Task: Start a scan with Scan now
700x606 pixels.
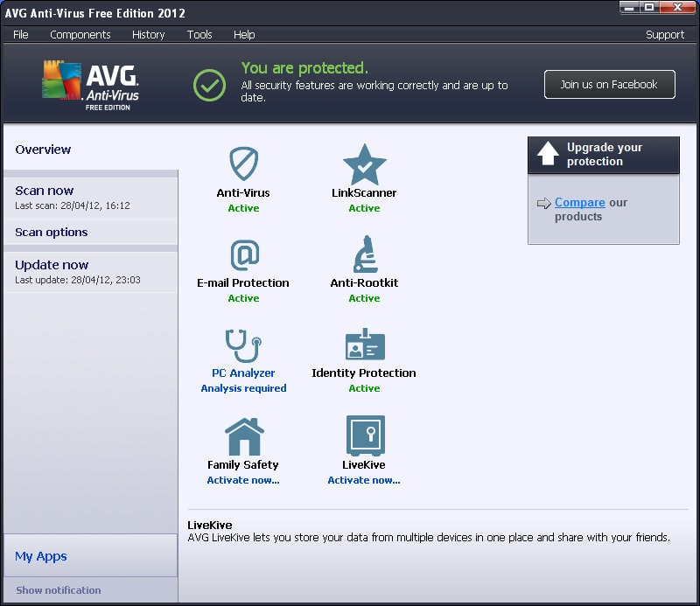Action: 45,191
